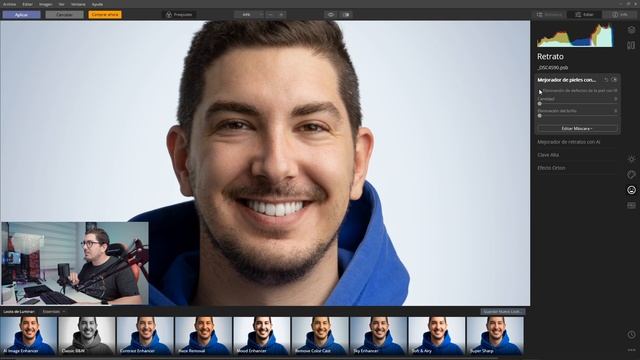The height and width of the screenshot is (360, 640).
Task: Open the more options dots icon
Action: point(631,350)
